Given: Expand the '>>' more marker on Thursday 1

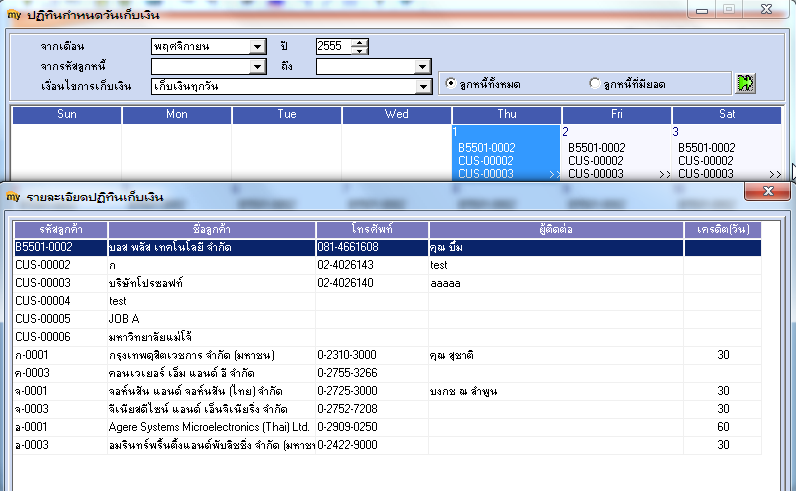Looking at the screenshot, I should coord(554,174).
